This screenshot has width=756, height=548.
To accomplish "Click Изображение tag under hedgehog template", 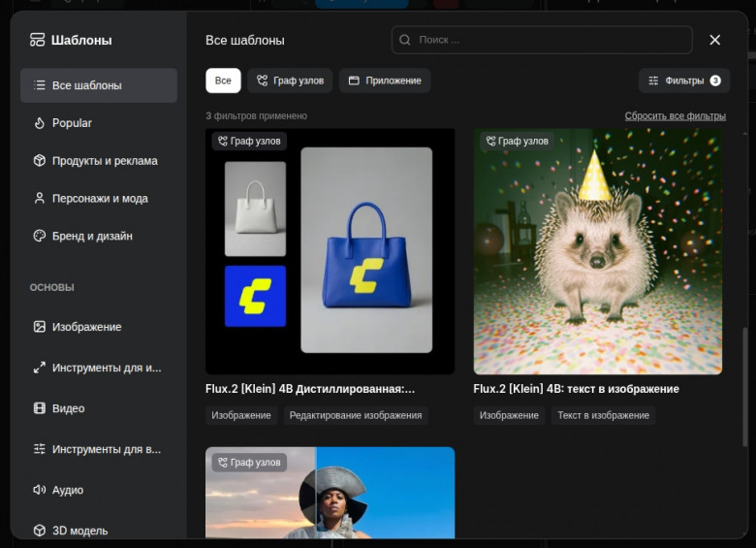I will click(509, 415).
